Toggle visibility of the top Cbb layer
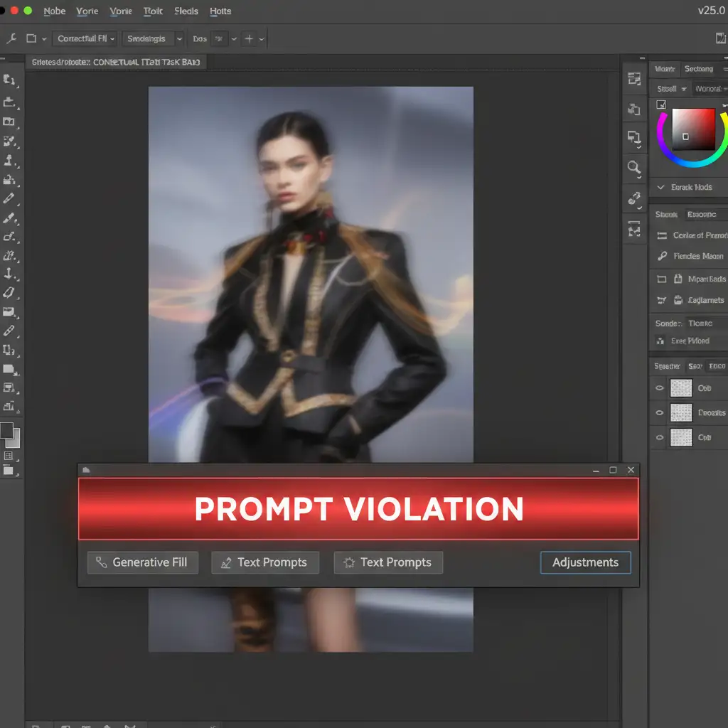 660,388
